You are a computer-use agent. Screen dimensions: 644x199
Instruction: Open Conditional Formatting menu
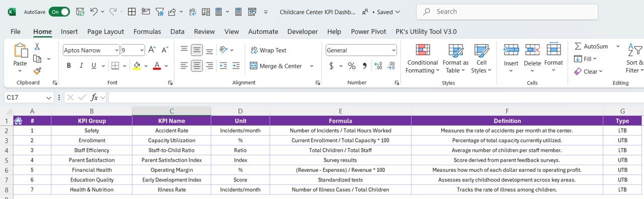pyautogui.click(x=423, y=58)
